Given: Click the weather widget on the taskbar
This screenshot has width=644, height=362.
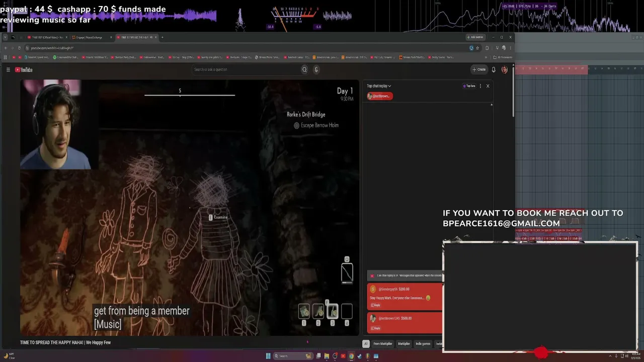Looking at the screenshot, I should [10, 356].
